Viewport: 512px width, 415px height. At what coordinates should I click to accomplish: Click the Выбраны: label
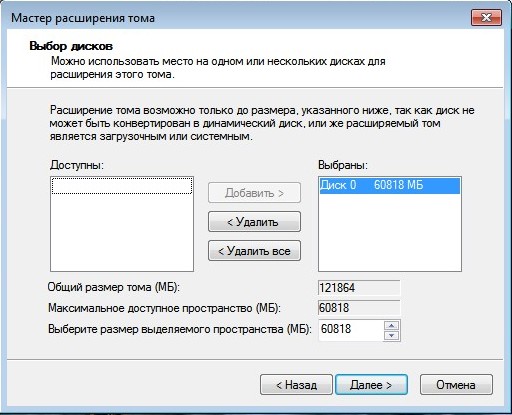pos(343,165)
